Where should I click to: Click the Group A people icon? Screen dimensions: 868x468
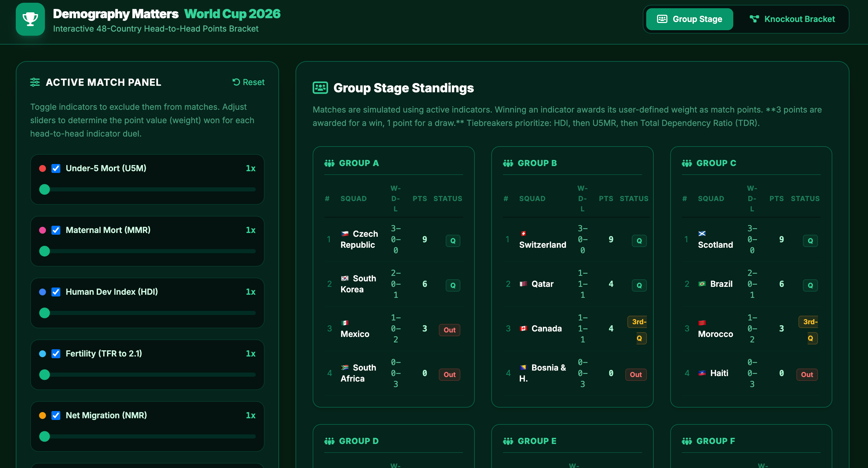pyautogui.click(x=329, y=163)
